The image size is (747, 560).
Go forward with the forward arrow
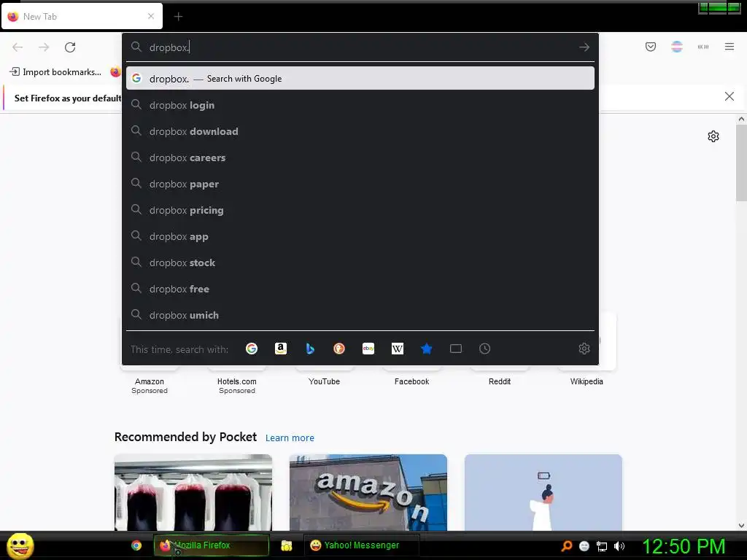tap(44, 47)
